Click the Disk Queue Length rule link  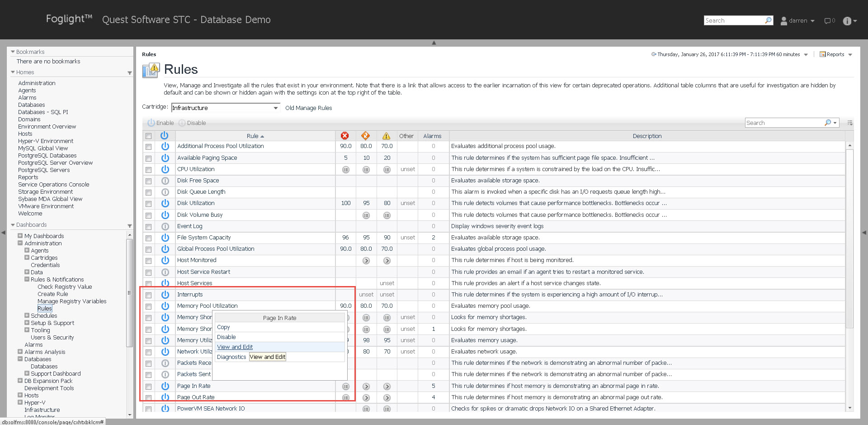[x=201, y=192]
